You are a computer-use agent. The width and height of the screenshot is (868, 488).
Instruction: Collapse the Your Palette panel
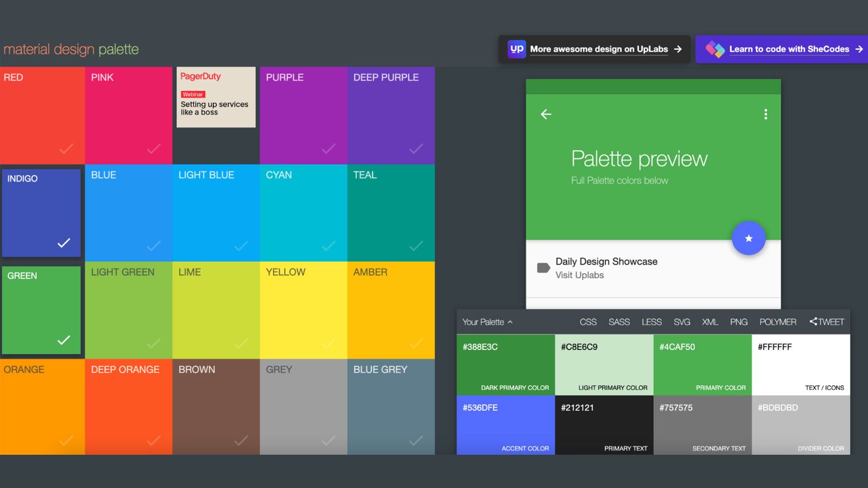point(488,322)
